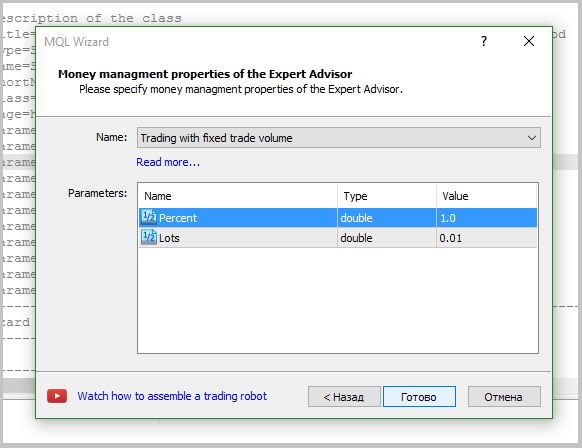Click the YouTube play icon
The height and width of the screenshot is (448, 582).
tap(57, 396)
